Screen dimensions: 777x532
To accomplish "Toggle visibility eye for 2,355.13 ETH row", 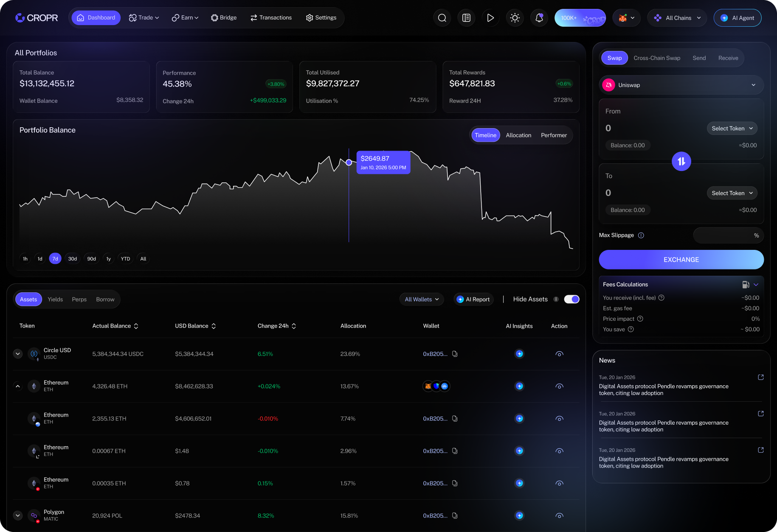I will (559, 419).
